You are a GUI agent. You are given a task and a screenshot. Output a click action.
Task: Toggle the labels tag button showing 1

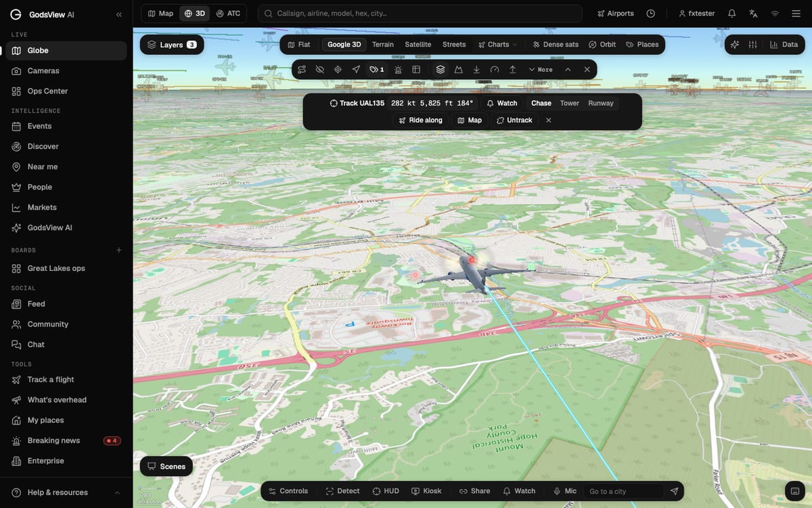pos(377,69)
